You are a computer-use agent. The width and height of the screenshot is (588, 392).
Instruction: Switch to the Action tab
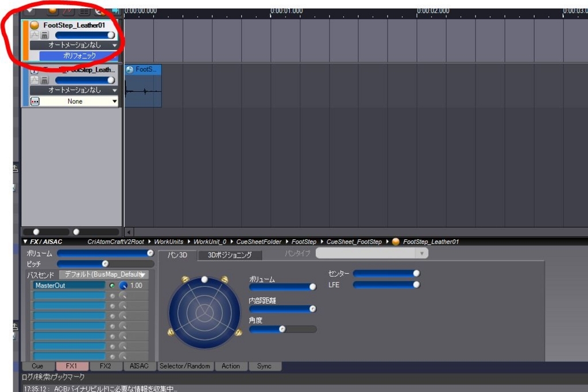click(231, 366)
